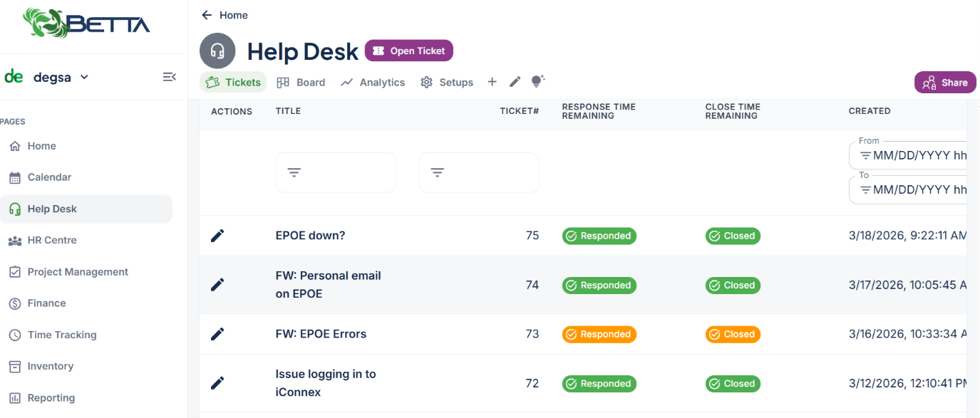Click the Betta logo
Screen dimensions: 980x418
86,23
